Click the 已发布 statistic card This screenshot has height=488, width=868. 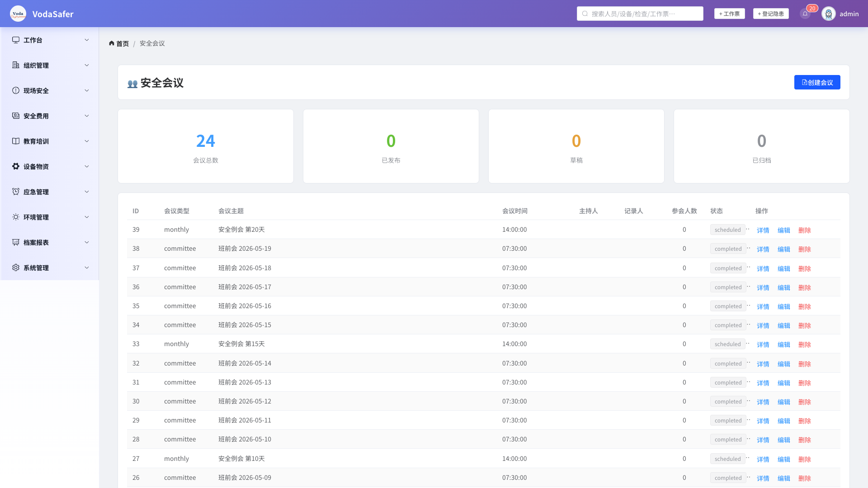[x=391, y=146]
